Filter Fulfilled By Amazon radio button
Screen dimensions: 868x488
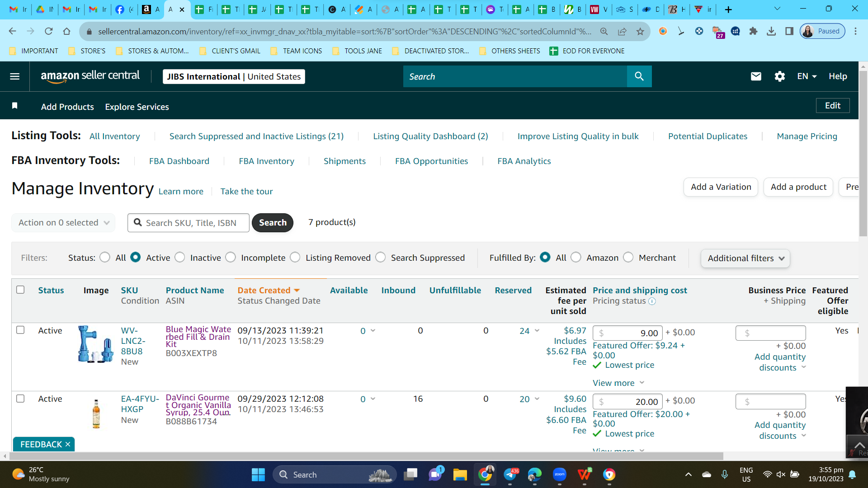click(x=576, y=257)
